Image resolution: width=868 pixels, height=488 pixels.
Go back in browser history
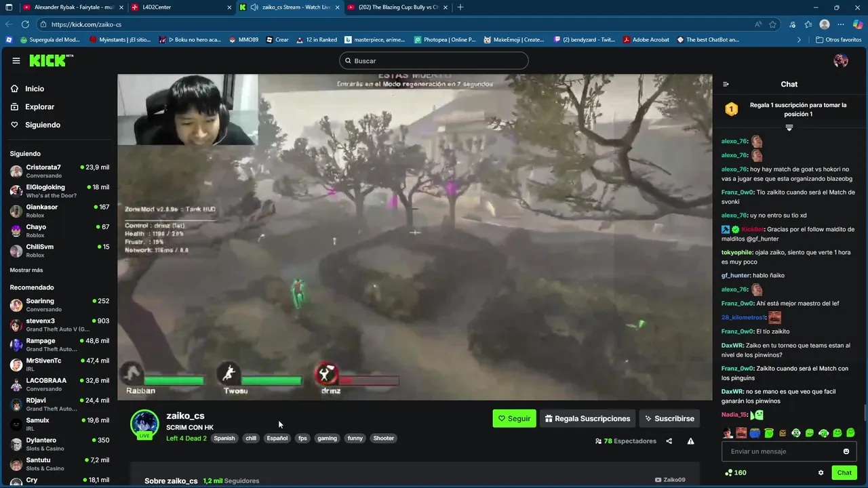pos(9,24)
